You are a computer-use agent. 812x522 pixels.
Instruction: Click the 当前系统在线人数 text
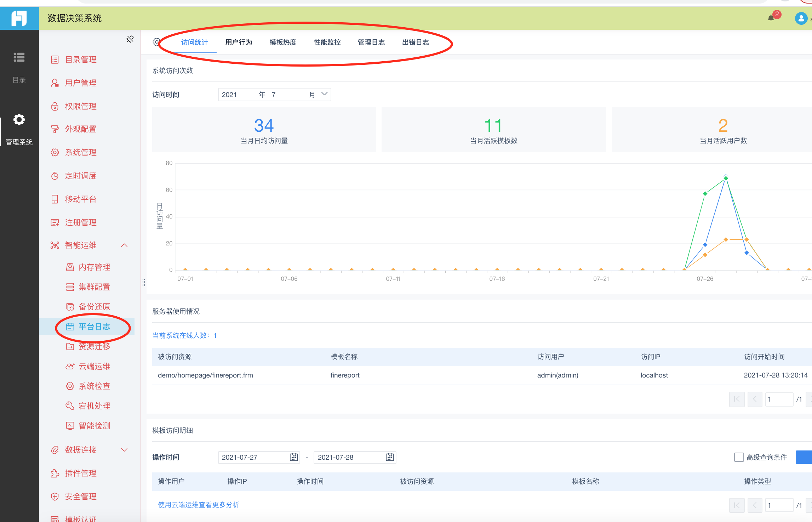[184, 335]
